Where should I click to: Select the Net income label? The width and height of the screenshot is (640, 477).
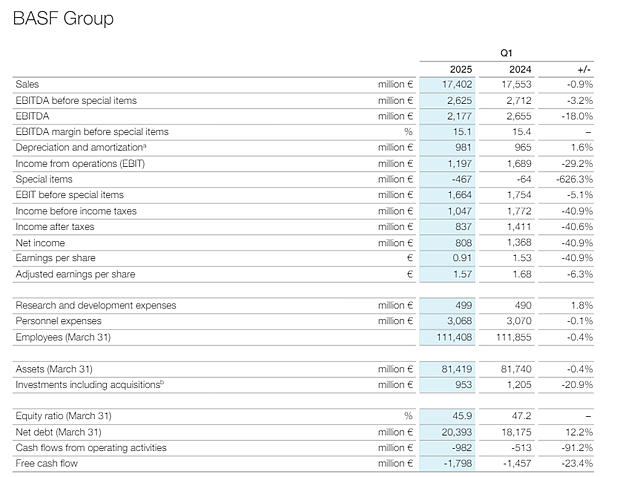coord(40,243)
